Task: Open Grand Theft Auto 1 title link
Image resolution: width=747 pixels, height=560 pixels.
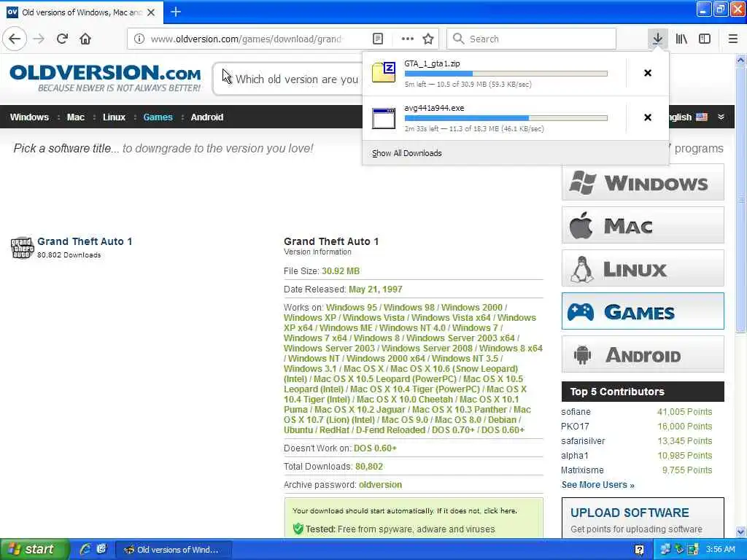Action: 85,241
